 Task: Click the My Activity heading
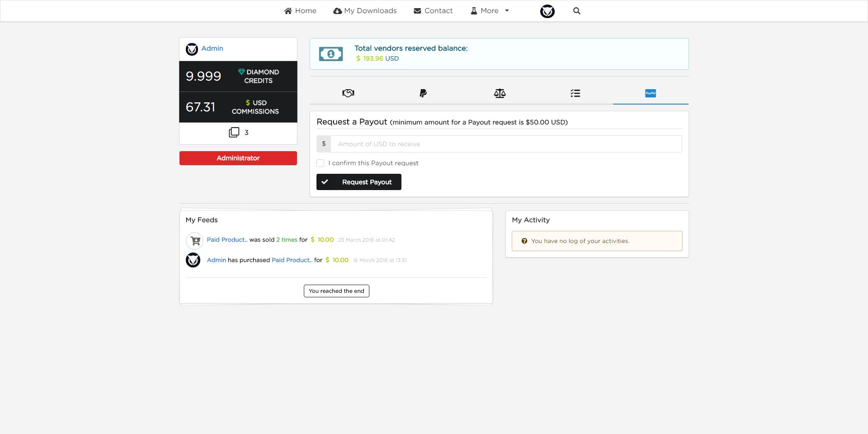[x=531, y=220]
